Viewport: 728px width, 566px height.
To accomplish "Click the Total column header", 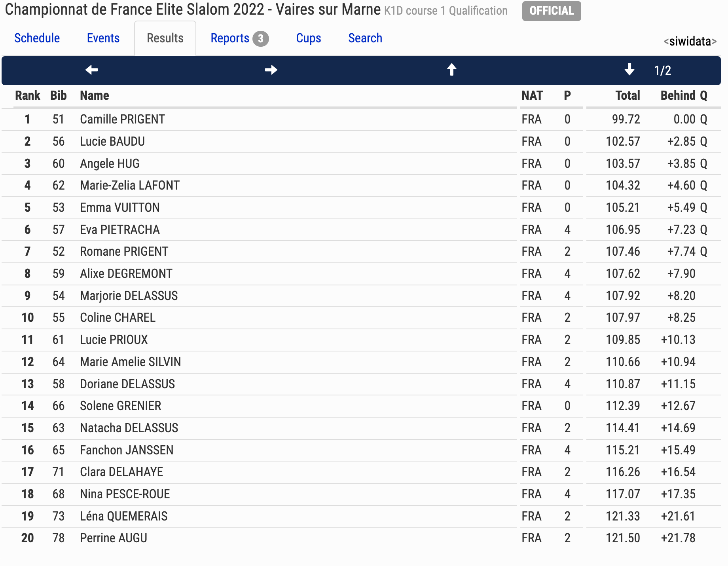I will tap(628, 95).
